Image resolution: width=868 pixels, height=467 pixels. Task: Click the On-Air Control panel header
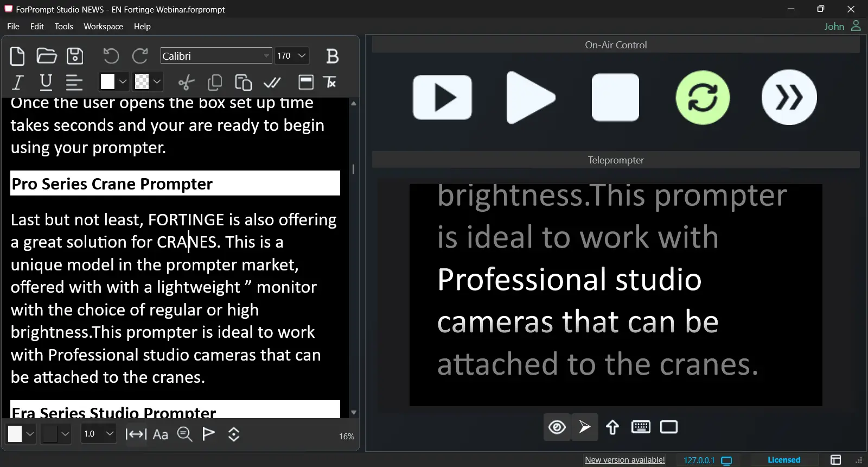tap(616, 45)
